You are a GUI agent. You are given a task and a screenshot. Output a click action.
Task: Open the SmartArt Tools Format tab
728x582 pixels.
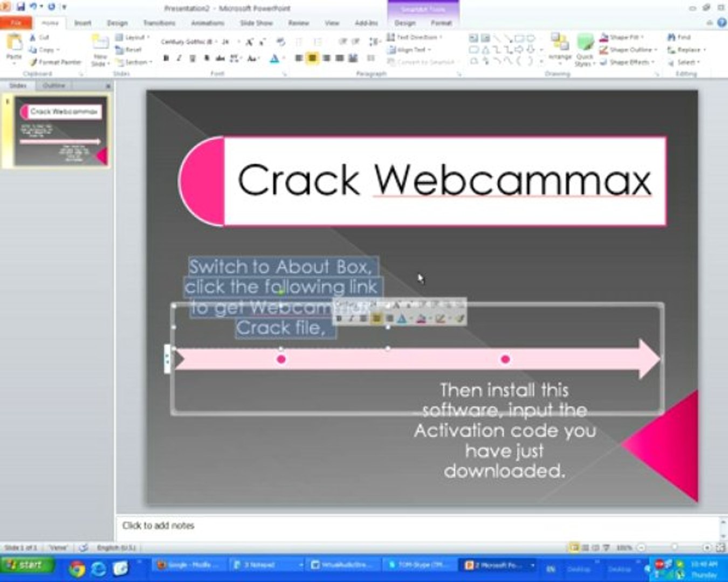[x=441, y=23]
